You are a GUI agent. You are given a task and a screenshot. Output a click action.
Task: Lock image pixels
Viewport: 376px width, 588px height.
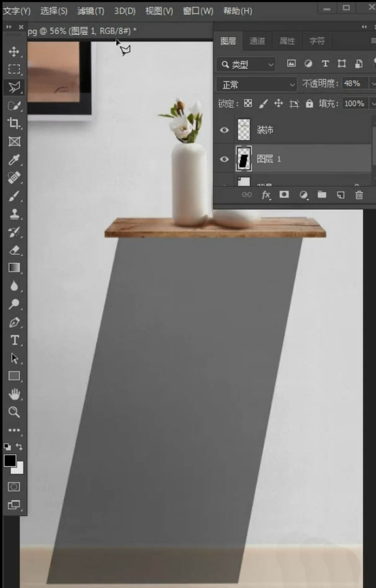263,103
